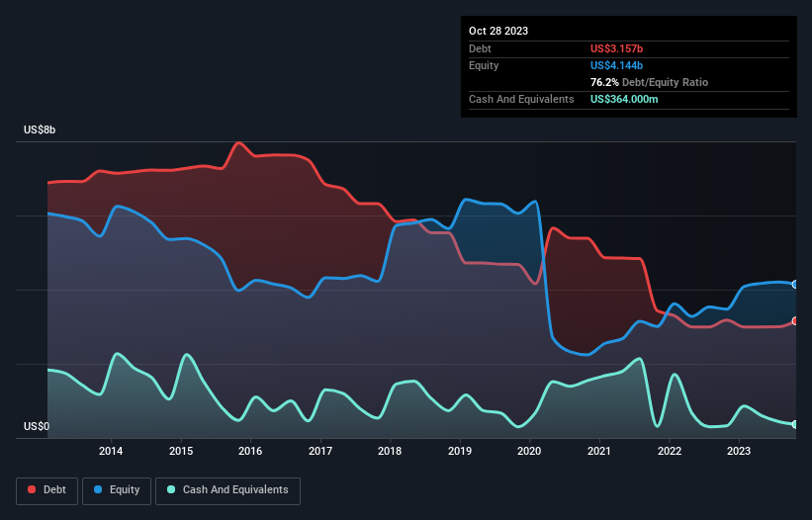Toggle the Debt series legend button
812x520 pixels.
[47, 490]
